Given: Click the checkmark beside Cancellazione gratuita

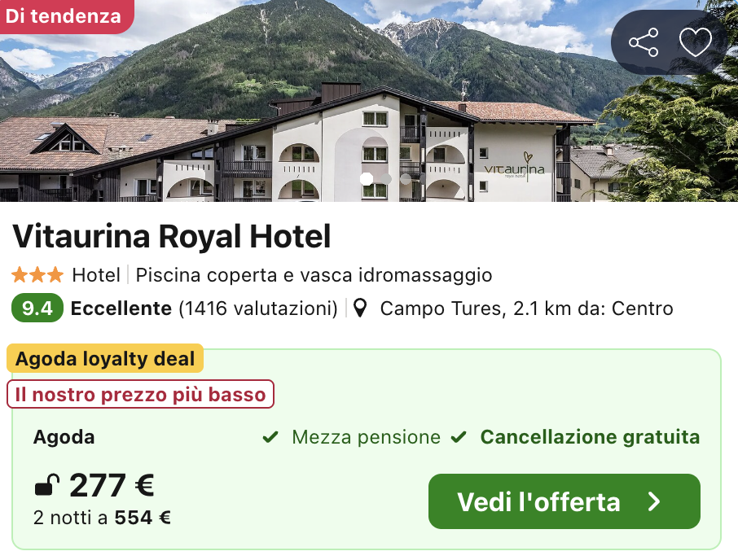Looking at the screenshot, I should coord(459,438).
